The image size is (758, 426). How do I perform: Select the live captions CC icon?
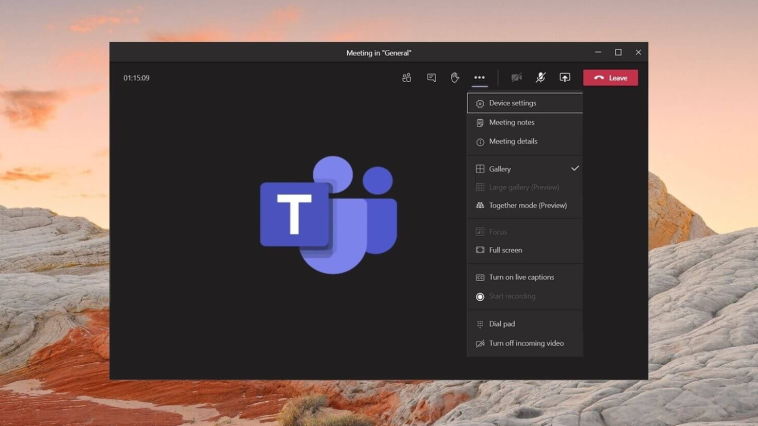coord(480,278)
